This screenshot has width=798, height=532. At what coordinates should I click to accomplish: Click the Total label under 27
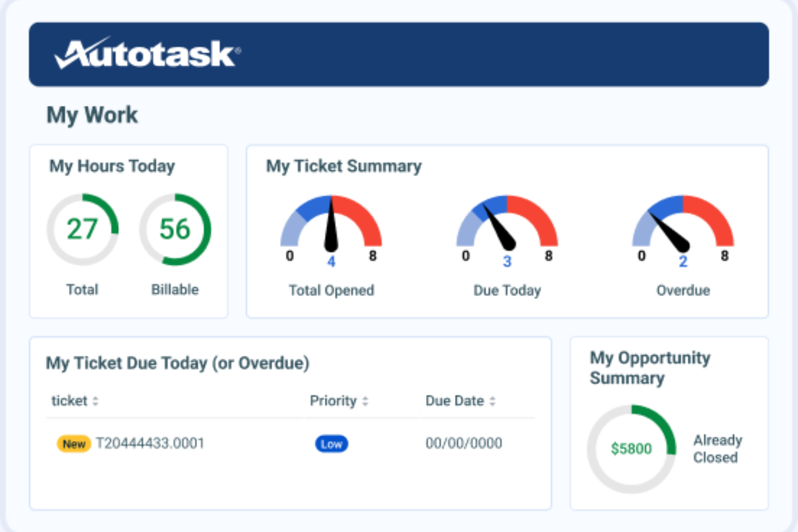(82, 289)
